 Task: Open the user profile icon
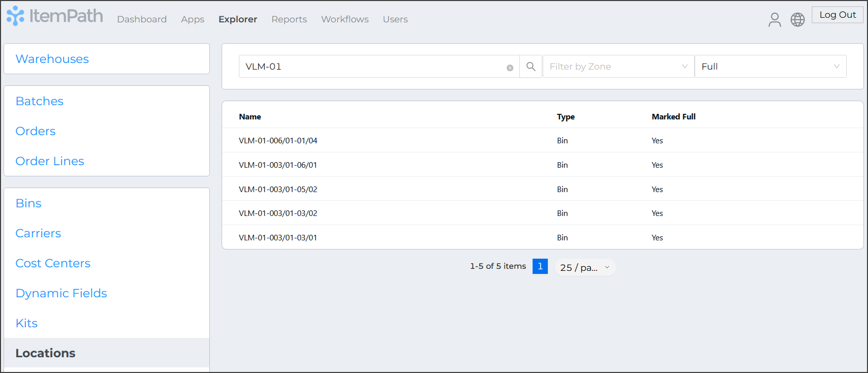click(774, 20)
